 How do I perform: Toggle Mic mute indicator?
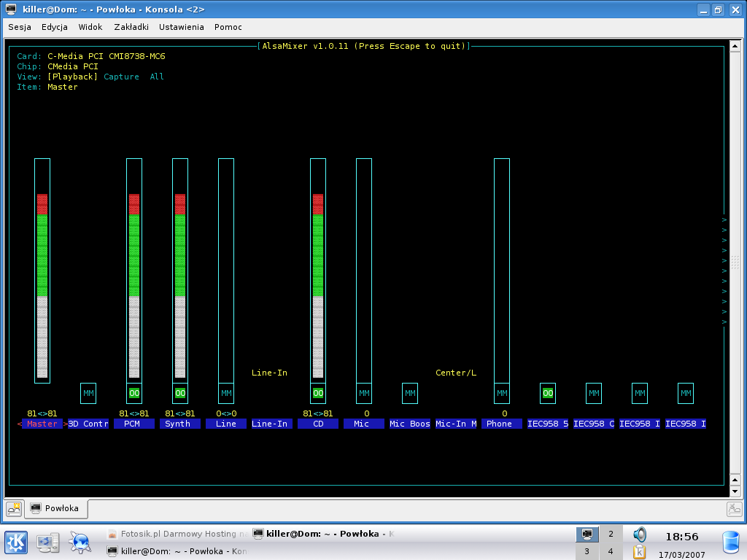tap(364, 393)
